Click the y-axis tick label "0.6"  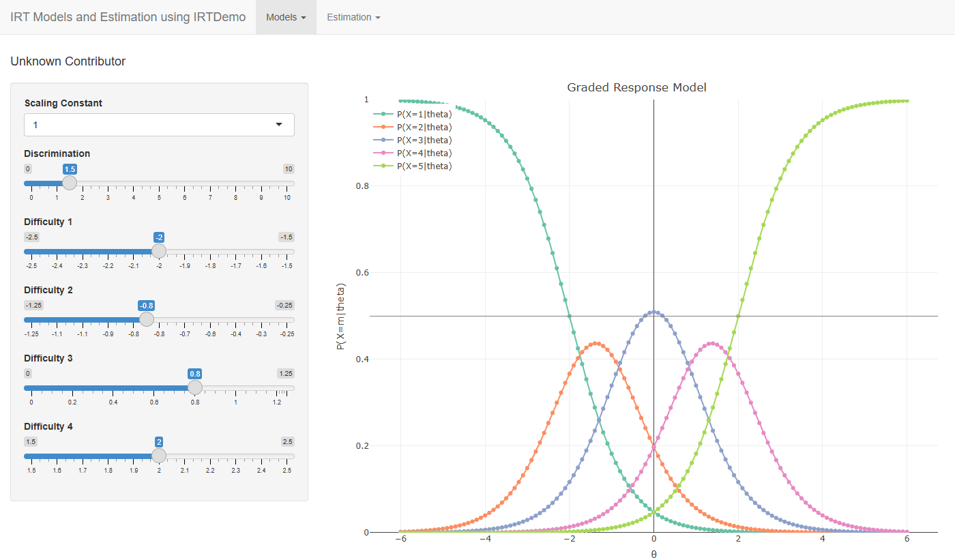click(363, 273)
